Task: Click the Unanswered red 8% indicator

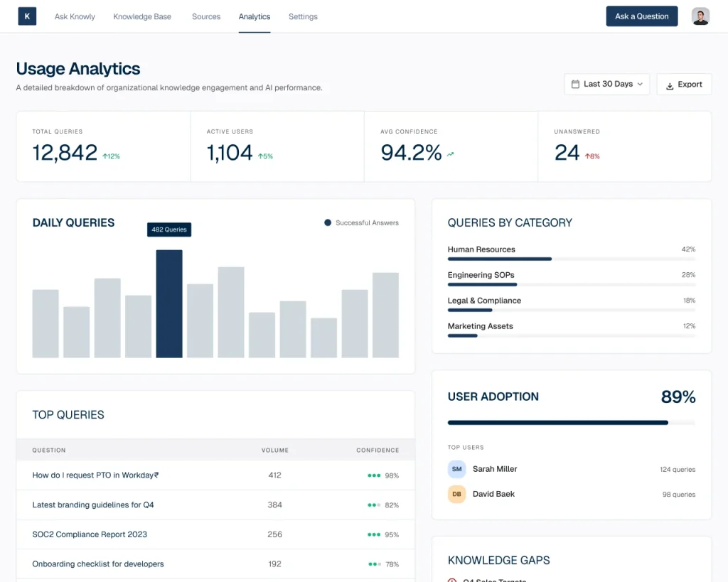Action: tap(592, 156)
